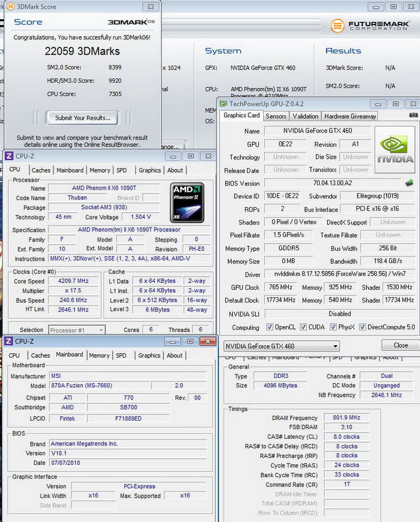Open SPD tab in lower CPU-Z window
Viewport: 420px width, 522px height.
(x=121, y=356)
